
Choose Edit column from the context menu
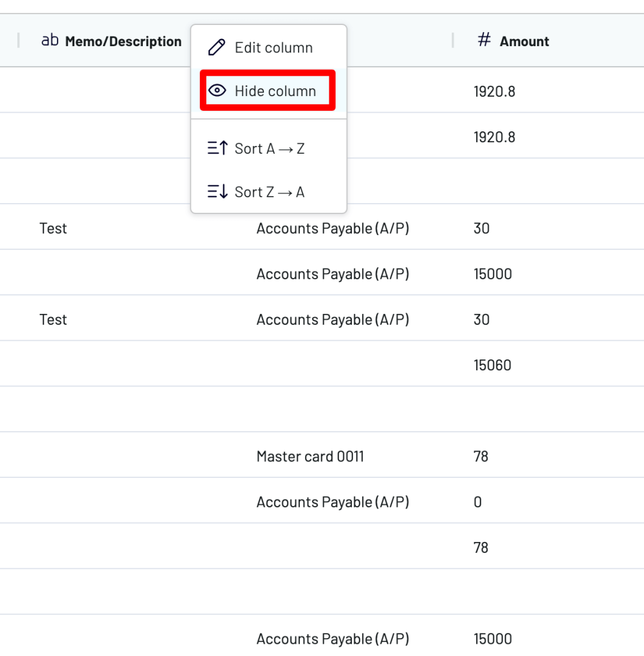point(274,47)
